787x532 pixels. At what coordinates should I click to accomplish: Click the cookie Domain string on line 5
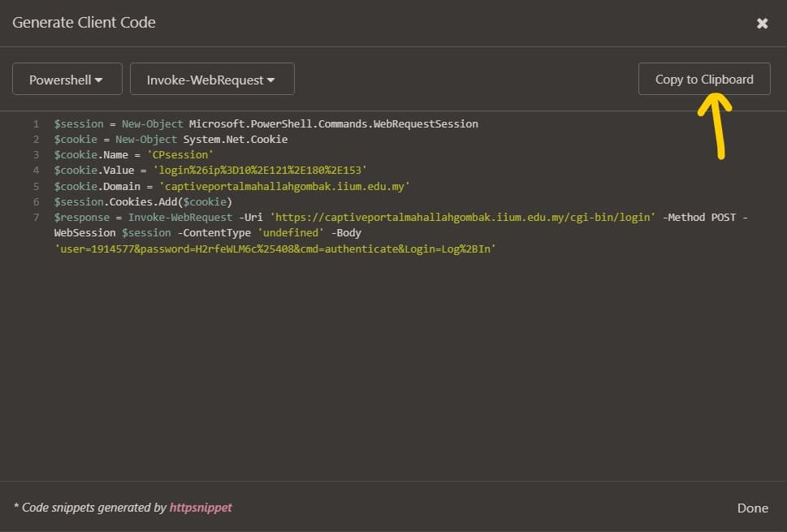click(x=284, y=186)
